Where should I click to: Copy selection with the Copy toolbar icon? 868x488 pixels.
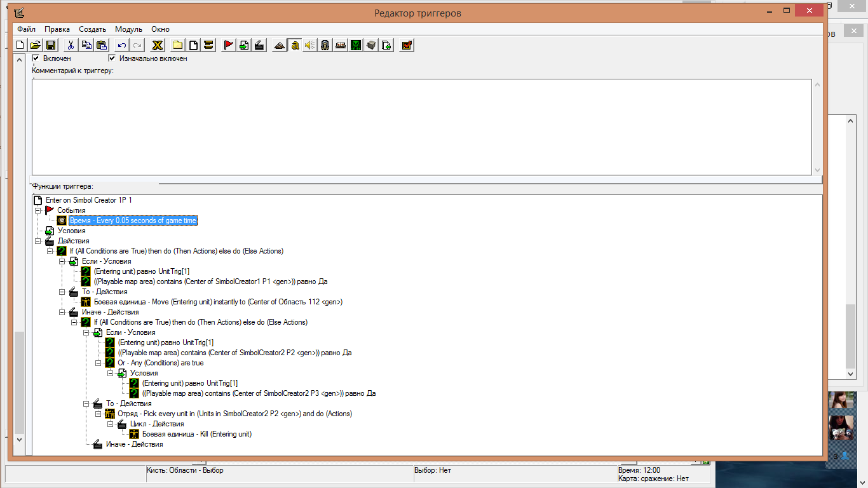point(86,45)
